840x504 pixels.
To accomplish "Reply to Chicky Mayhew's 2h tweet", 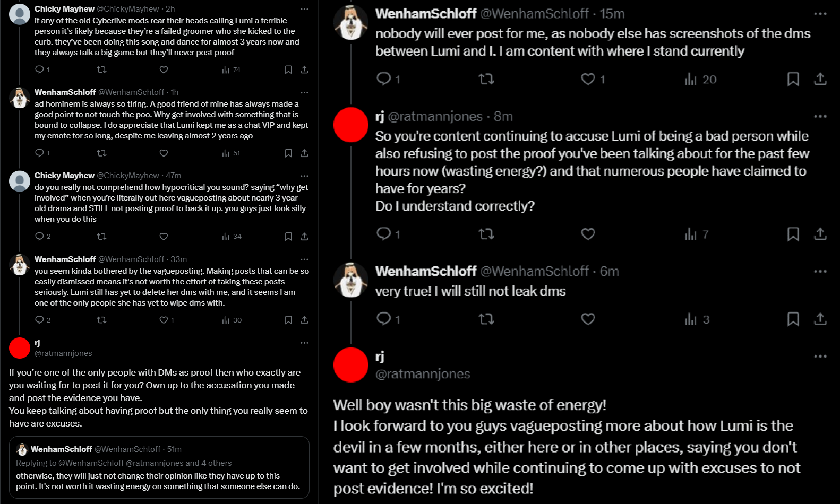I will point(39,69).
